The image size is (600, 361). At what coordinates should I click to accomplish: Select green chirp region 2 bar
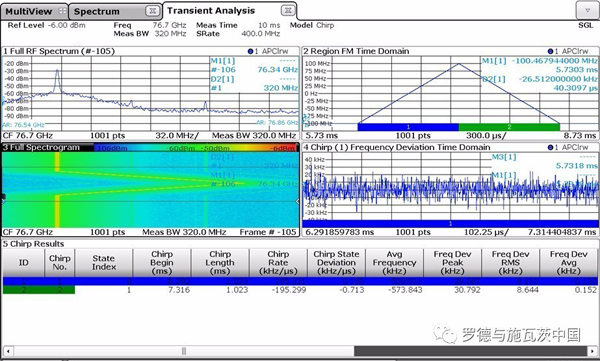(509, 127)
